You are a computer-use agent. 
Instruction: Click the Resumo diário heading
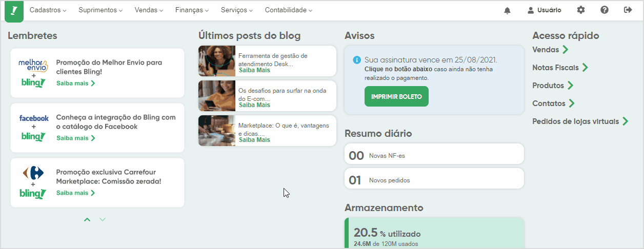[x=378, y=134]
